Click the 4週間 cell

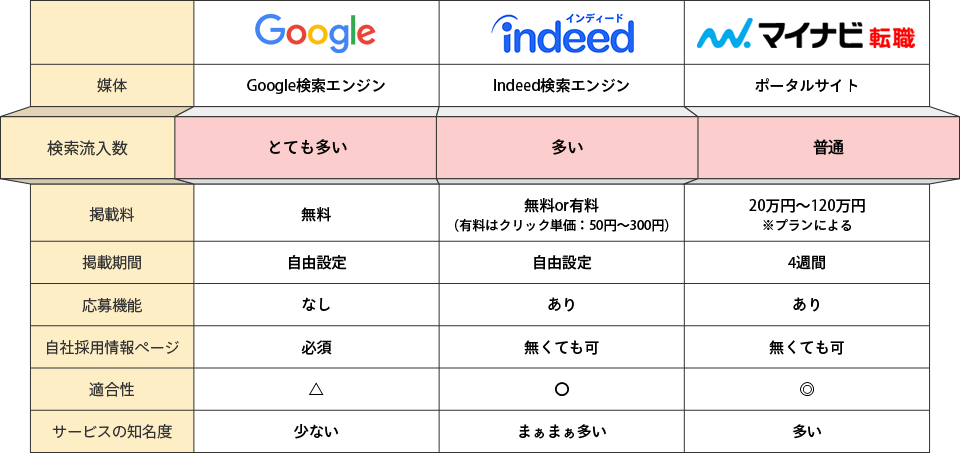807,263
